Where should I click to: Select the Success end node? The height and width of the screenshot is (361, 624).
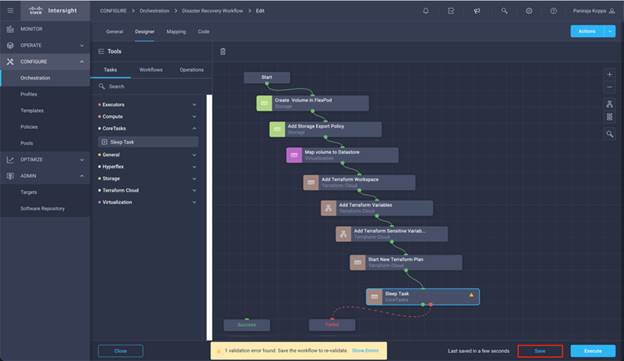point(247,325)
